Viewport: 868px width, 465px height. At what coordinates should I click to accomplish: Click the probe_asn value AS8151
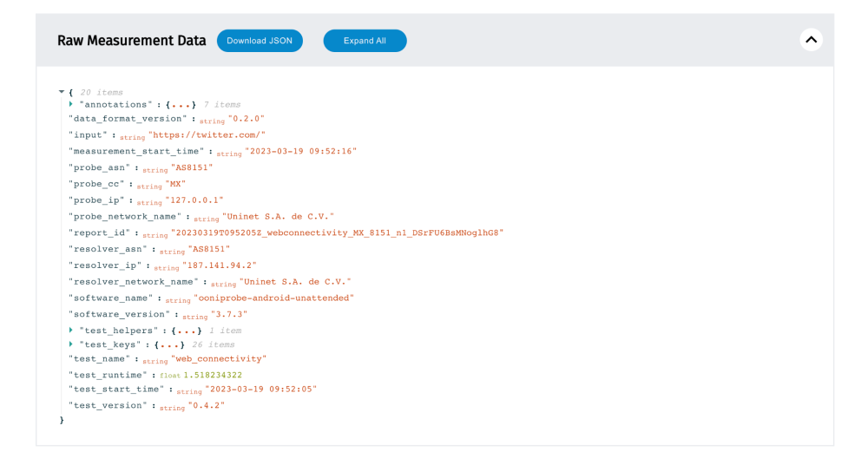coord(192,167)
